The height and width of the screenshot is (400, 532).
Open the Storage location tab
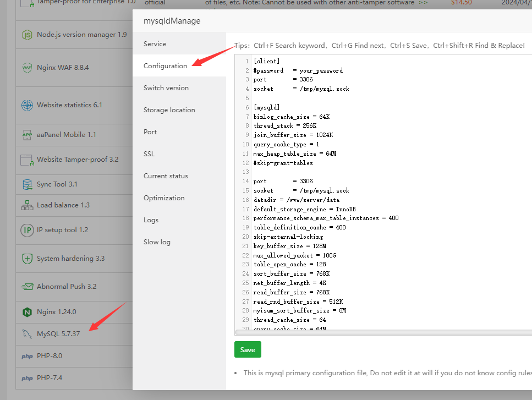pyautogui.click(x=169, y=110)
